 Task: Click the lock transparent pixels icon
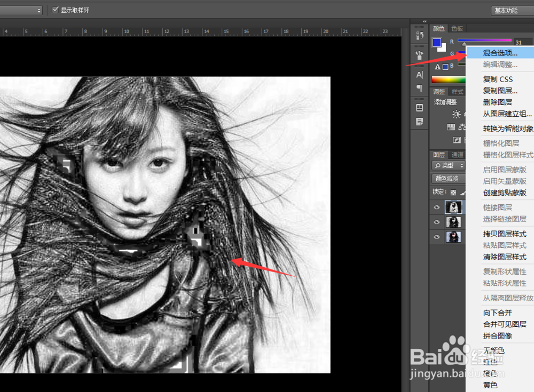coord(453,193)
